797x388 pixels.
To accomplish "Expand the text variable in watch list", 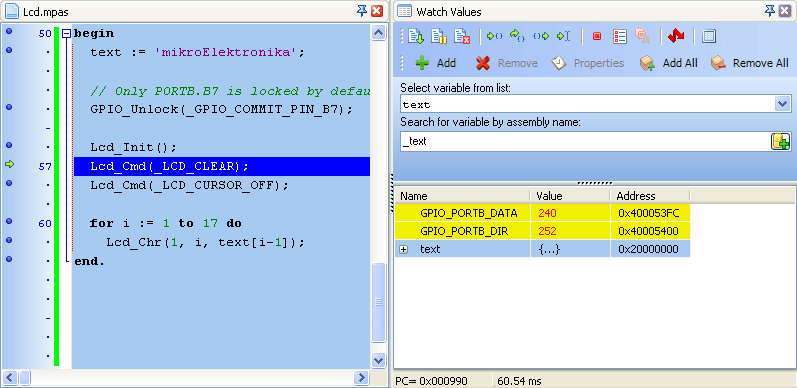I will pos(404,250).
